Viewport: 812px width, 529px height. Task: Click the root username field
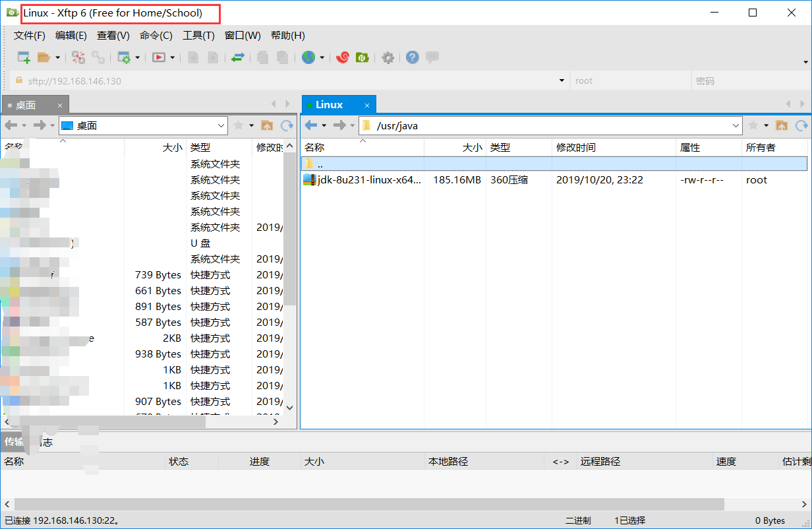coord(630,81)
